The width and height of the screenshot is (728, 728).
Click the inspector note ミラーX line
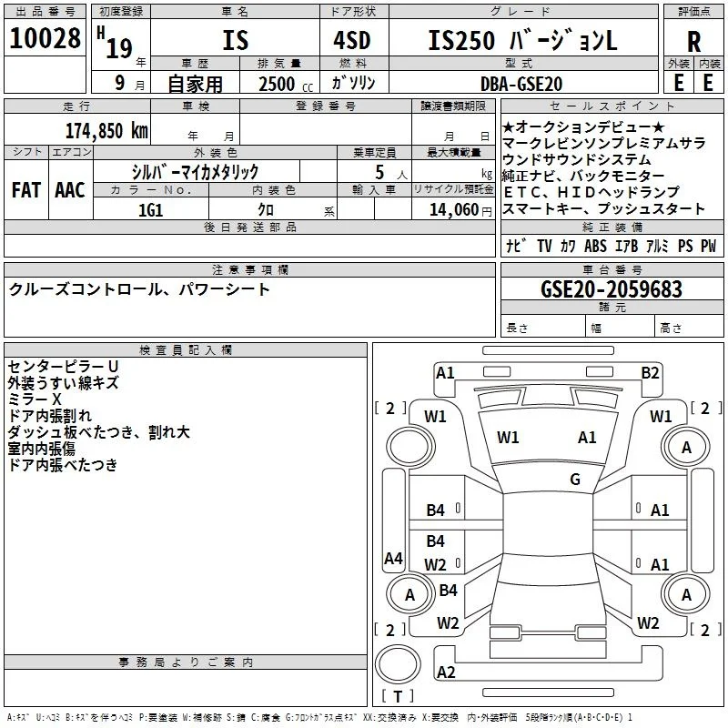[x=35, y=399]
